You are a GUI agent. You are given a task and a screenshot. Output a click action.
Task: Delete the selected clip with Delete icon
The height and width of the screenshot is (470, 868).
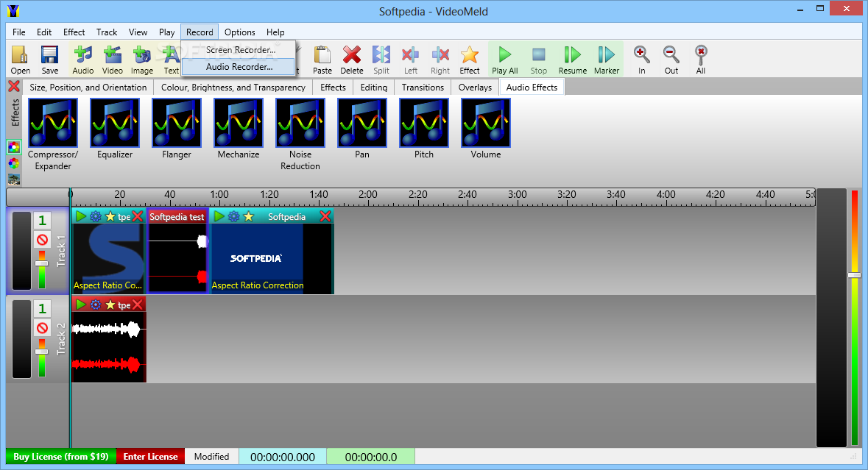tap(351, 60)
